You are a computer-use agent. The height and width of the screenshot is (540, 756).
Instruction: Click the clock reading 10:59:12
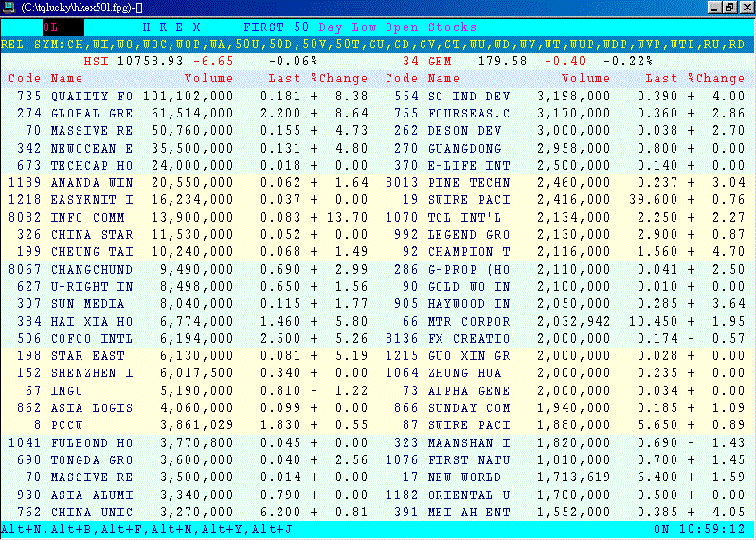(x=712, y=530)
